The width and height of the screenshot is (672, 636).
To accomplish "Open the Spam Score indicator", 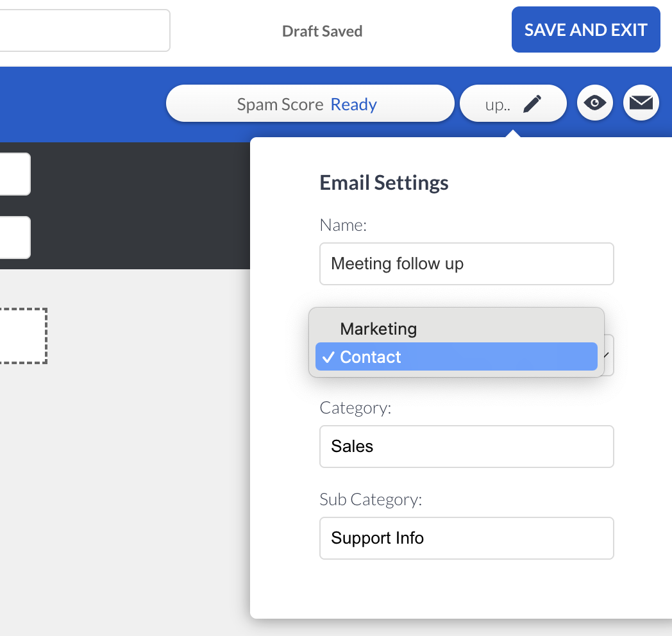I will click(x=310, y=104).
